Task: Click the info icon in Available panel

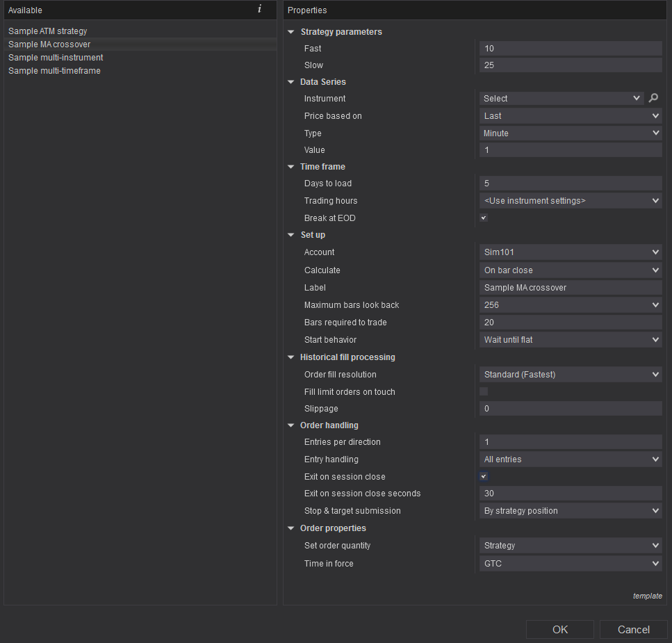Action: pos(259,10)
